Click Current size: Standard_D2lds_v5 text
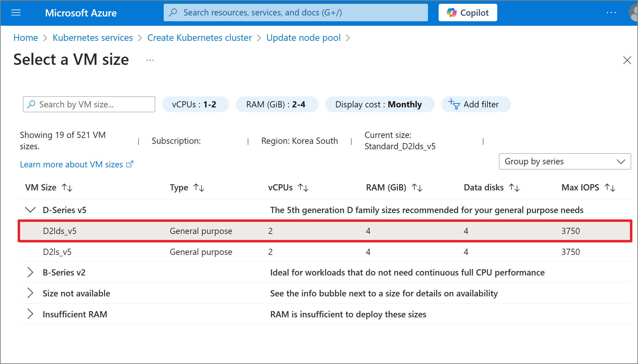 click(400, 141)
